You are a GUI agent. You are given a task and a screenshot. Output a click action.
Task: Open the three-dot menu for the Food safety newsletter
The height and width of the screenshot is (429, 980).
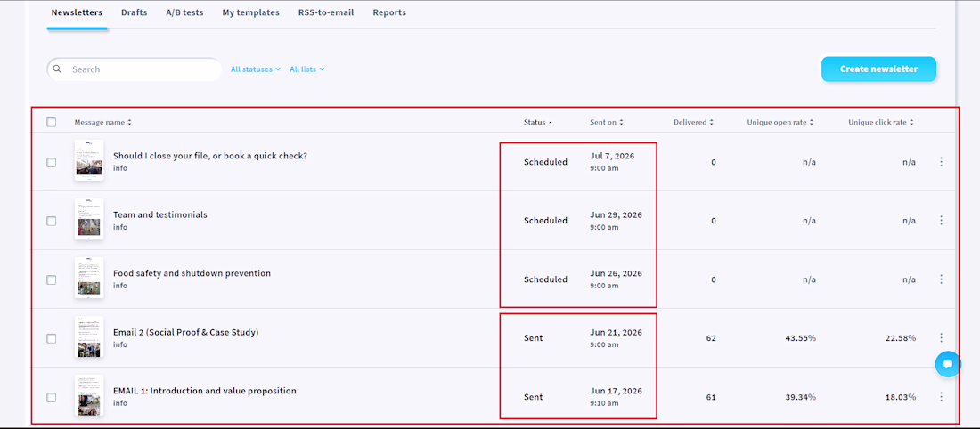(x=942, y=279)
